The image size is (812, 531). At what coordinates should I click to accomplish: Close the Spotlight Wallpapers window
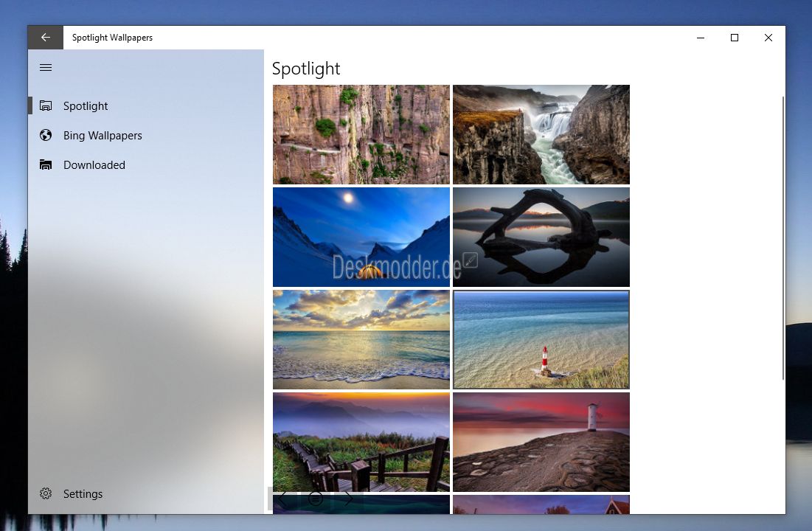pos(768,38)
